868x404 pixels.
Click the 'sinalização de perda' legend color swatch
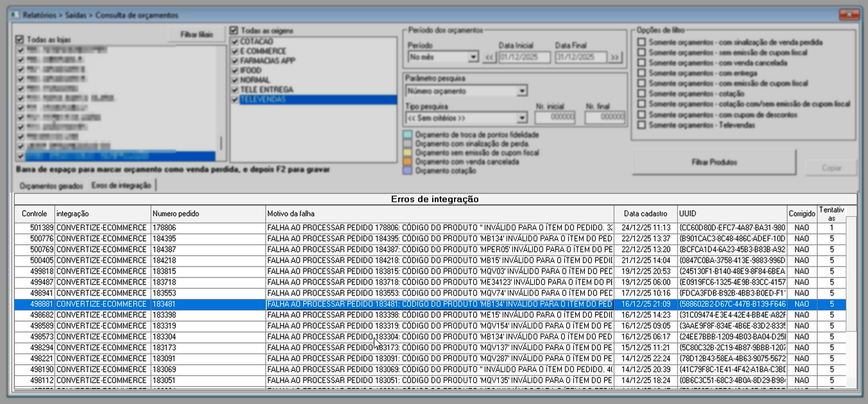(x=408, y=144)
